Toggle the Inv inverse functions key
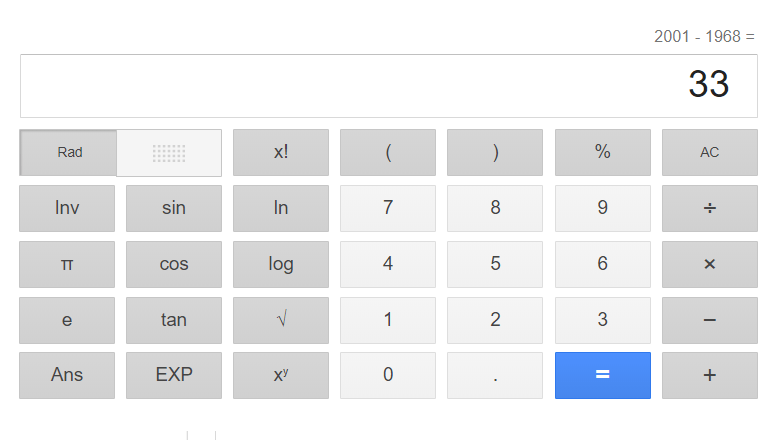This screenshot has width=772, height=440. coord(67,208)
